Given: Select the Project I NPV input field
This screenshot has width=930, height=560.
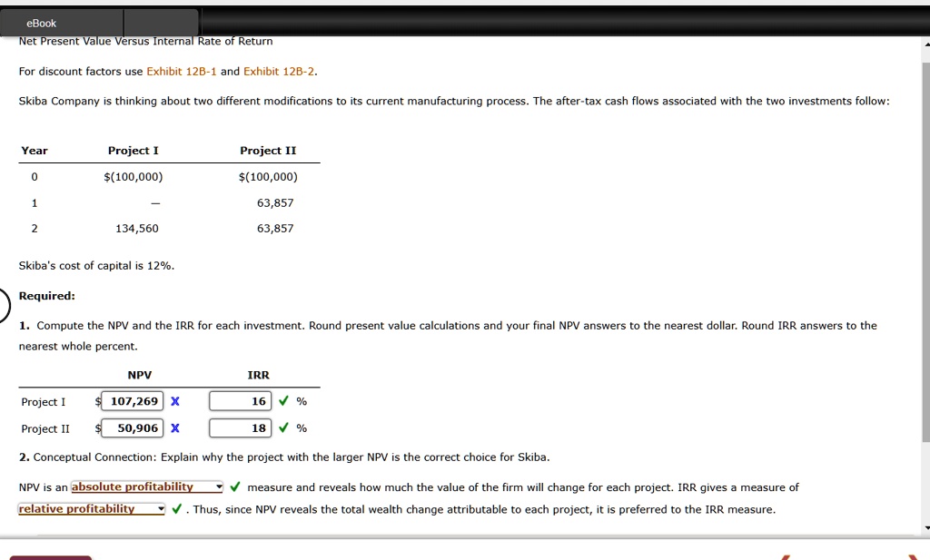Looking at the screenshot, I should coord(133,400).
